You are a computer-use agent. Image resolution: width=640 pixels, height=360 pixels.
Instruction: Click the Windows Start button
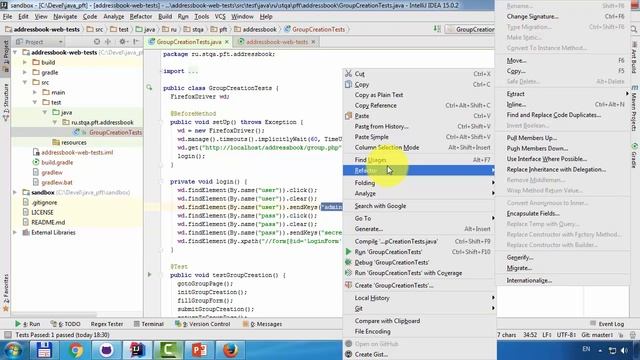click(13, 350)
